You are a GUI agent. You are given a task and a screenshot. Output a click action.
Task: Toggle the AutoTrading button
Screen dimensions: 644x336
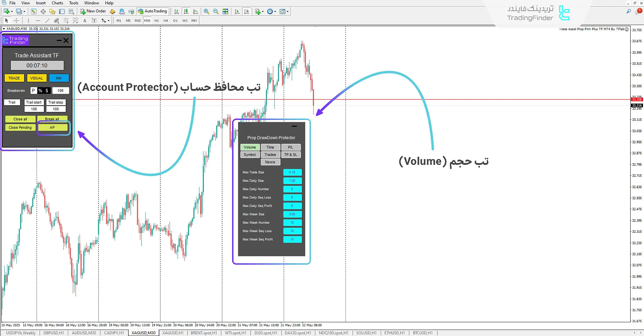[x=153, y=11]
